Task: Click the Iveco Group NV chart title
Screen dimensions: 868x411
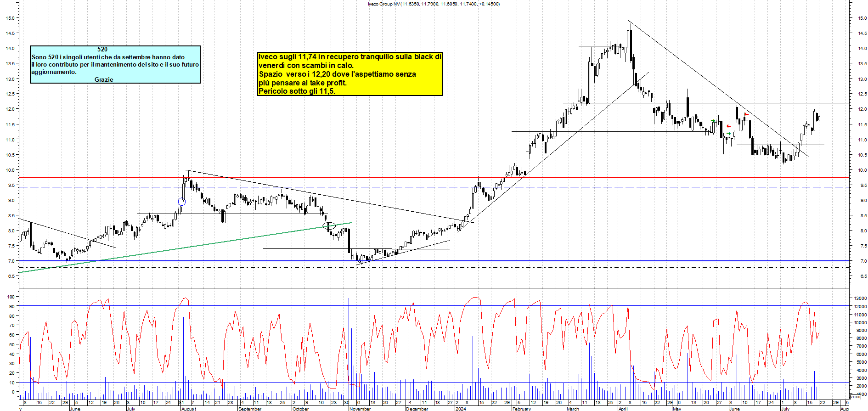Action: click(434, 4)
